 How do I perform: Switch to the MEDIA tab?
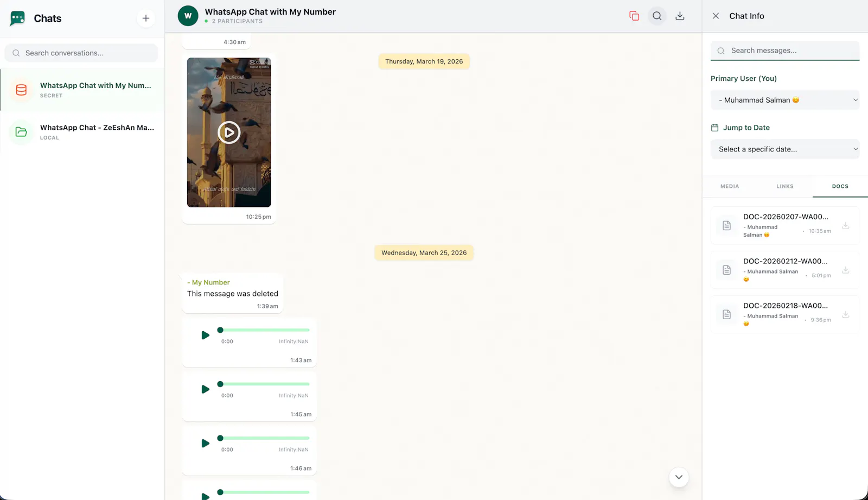pos(730,186)
